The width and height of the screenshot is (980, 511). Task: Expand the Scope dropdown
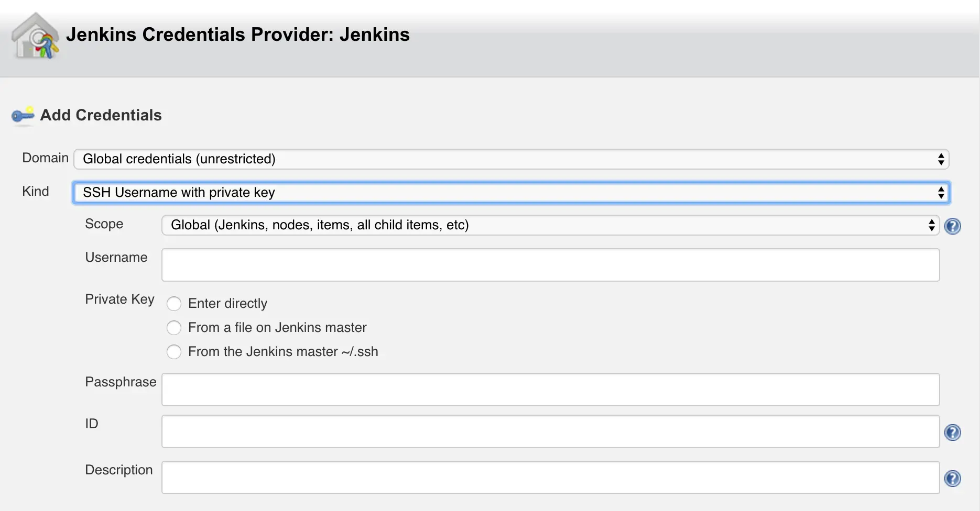tap(550, 225)
